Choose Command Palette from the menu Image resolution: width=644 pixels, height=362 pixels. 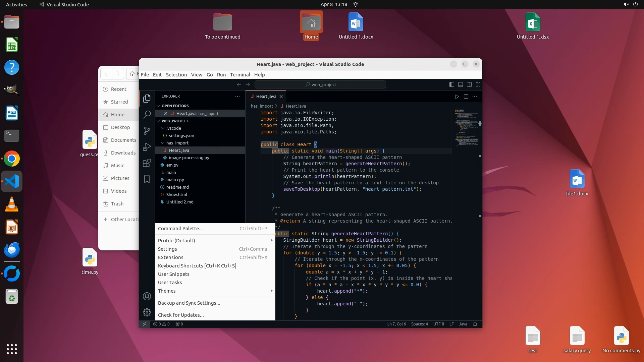coord(180,229)
